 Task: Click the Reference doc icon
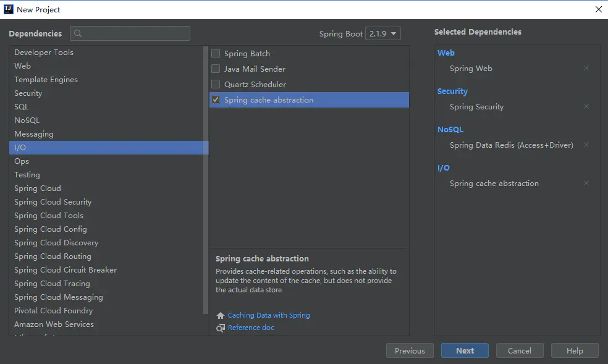[x=221, y=328]
